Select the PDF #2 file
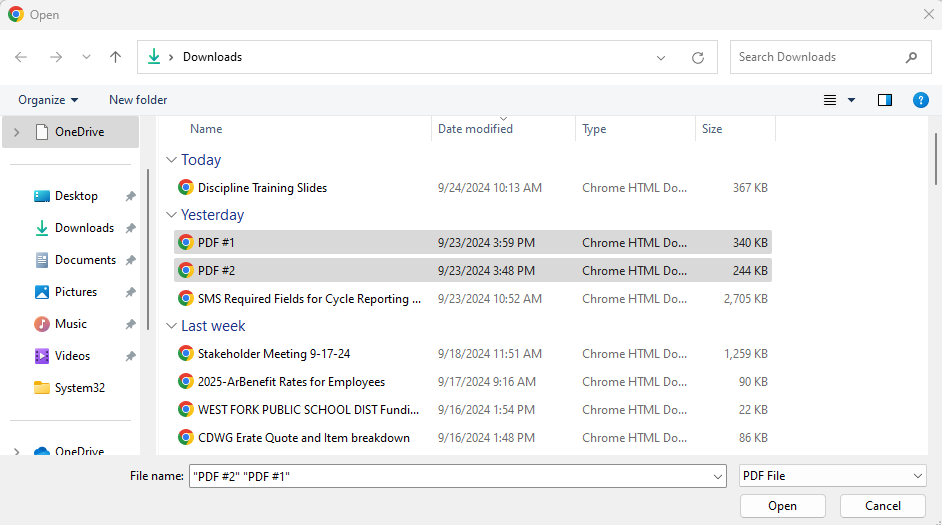Viewport: 942px width, 525px height. click(x=473, y=270)
